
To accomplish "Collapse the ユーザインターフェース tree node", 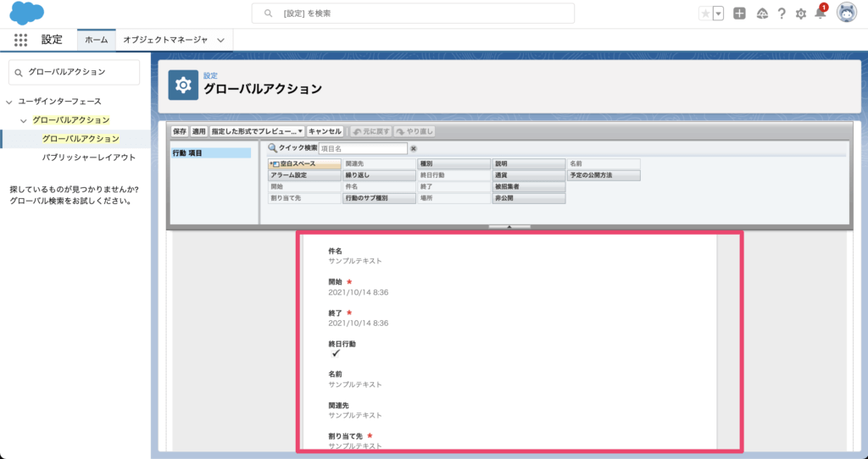I will 8,102.
